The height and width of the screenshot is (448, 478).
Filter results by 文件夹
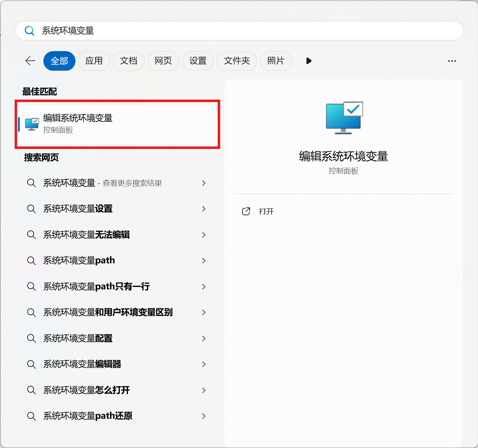237,61
